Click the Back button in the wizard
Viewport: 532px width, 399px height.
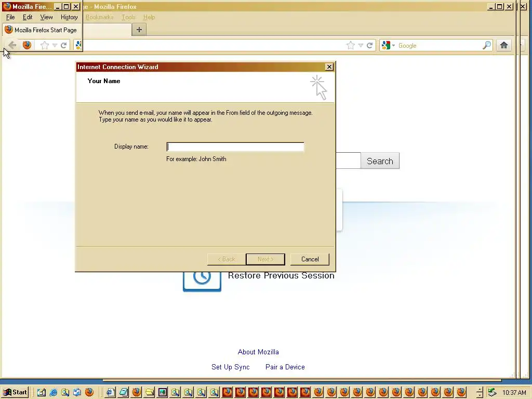(227, 259)
